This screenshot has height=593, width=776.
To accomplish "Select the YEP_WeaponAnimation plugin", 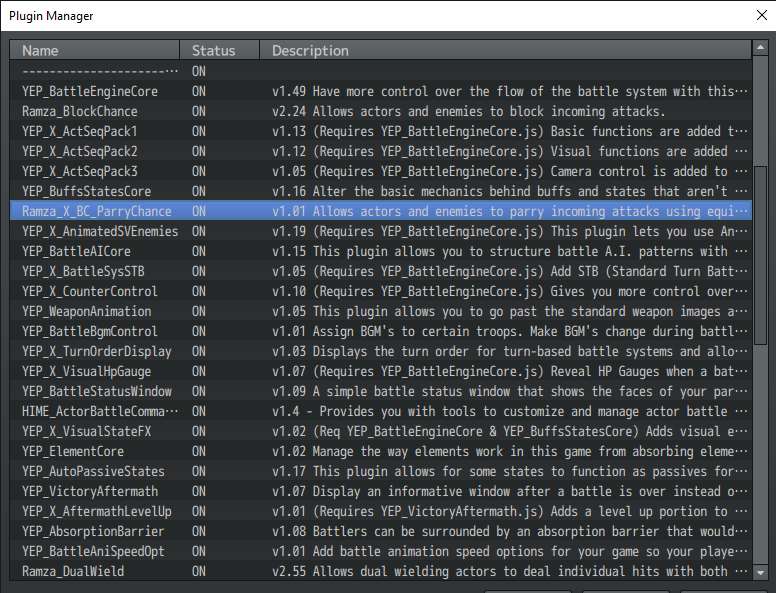I will pos(381,311).
